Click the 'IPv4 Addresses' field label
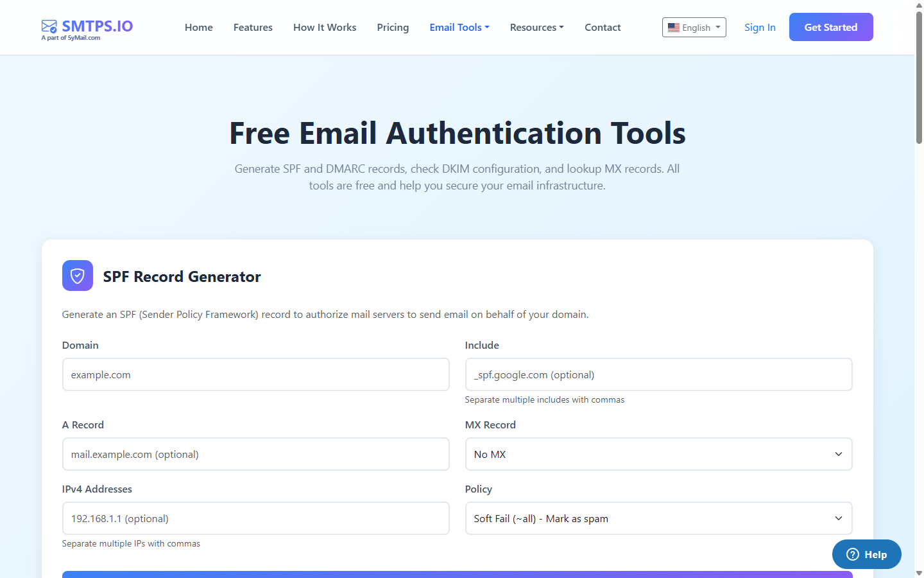The width and height of the screenshot is (924, 578). (x=97, y=489)
